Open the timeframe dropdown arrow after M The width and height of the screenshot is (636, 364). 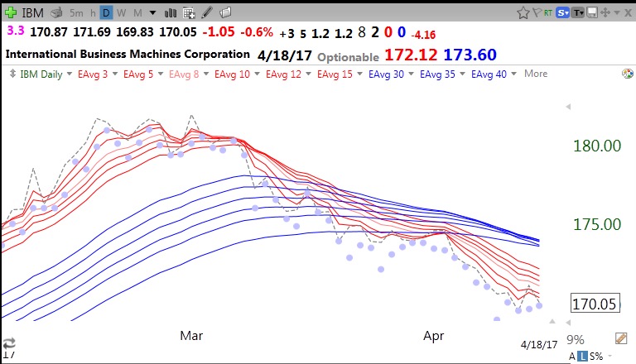152,13
